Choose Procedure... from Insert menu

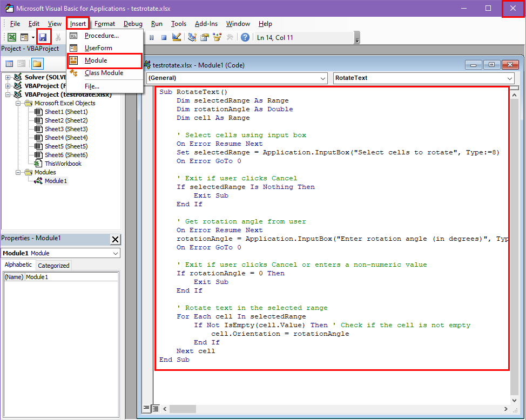(x=105, y=36)
